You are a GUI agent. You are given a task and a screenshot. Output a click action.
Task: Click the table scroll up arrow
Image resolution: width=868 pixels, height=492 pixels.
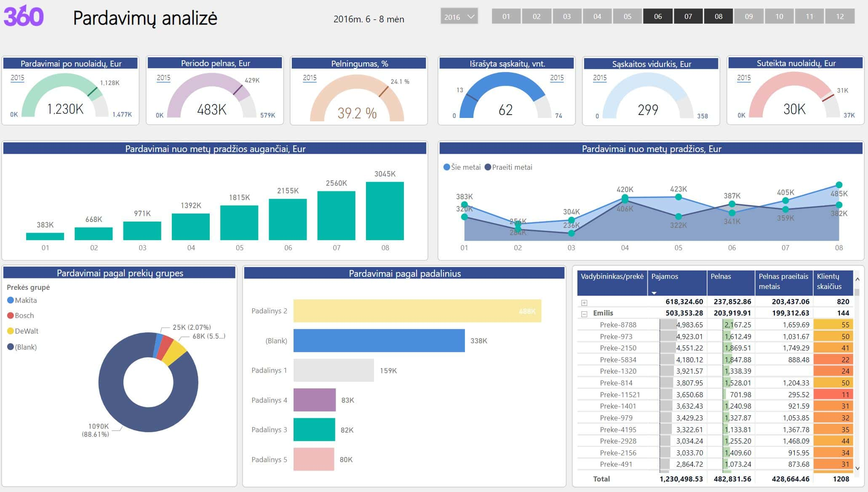(857, 279)
